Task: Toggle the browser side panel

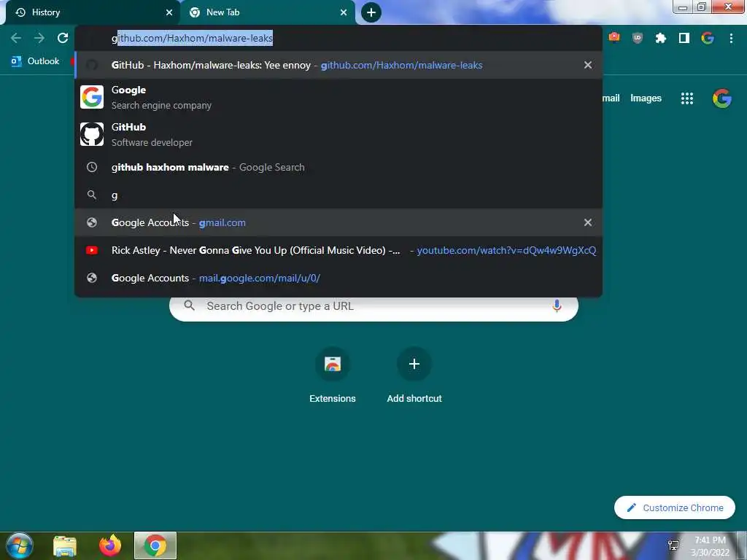Action: pyautogui.click(x=684, y=38)
